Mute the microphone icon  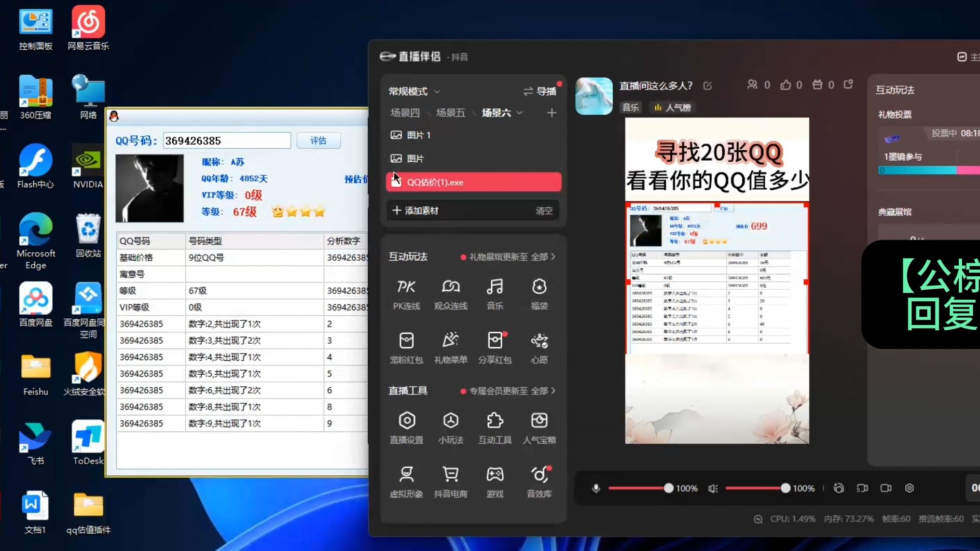pyautogui.click(x=596, y=488)
